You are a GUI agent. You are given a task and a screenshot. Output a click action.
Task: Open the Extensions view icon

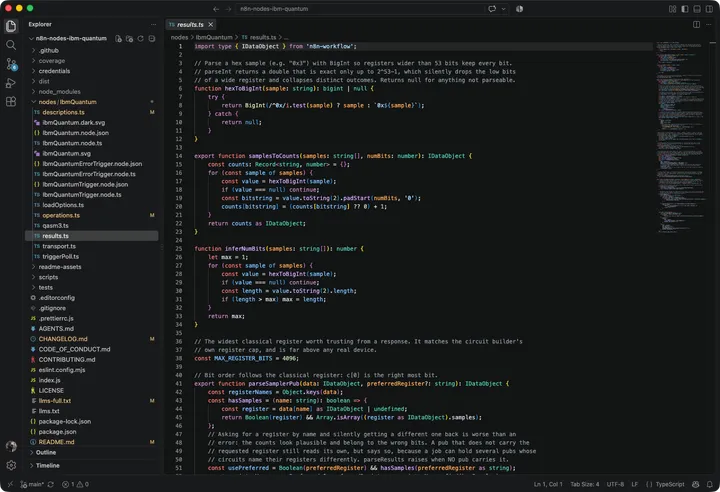click(x=11, y=102)
